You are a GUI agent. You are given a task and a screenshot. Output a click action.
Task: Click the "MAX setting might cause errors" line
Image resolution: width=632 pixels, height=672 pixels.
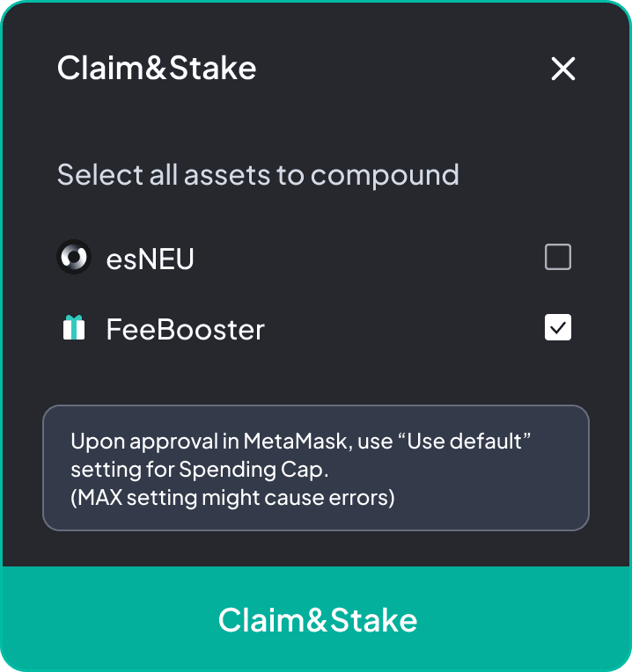click(232, 498)
